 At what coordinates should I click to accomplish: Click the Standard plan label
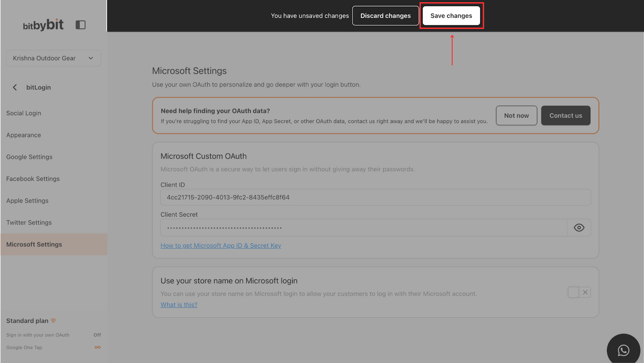(x=27, y=321)
